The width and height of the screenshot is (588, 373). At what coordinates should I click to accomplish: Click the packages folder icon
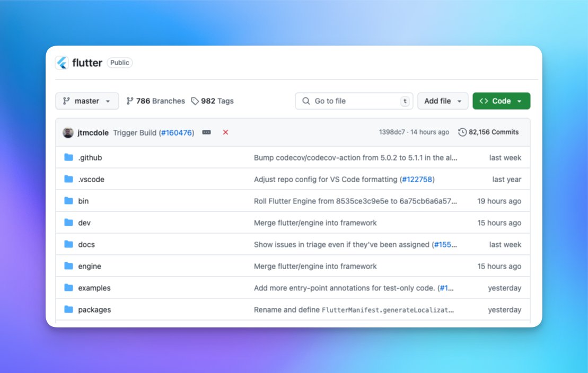click(68, 309)
